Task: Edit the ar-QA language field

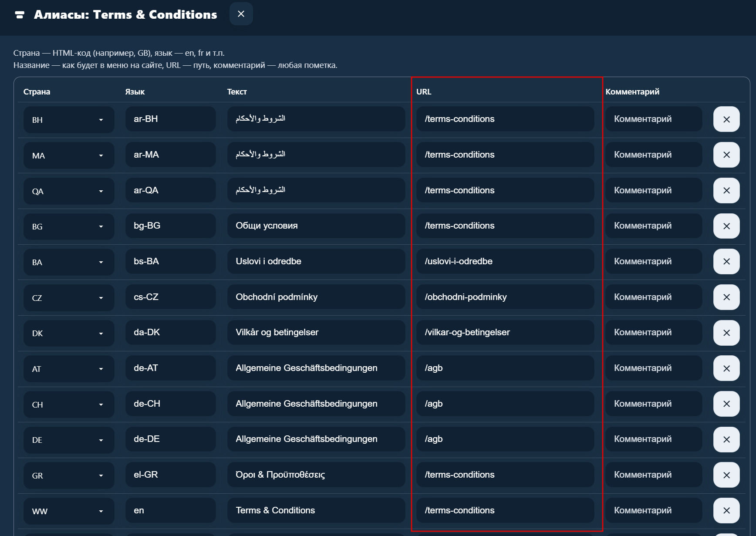Action: pos(170,190)
